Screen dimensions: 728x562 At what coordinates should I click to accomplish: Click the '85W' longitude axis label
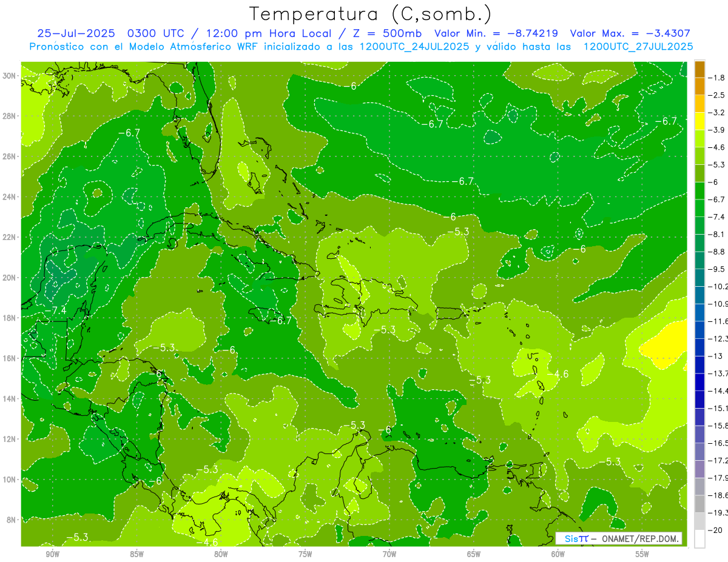pyautogui.click(x=136, y=554)
